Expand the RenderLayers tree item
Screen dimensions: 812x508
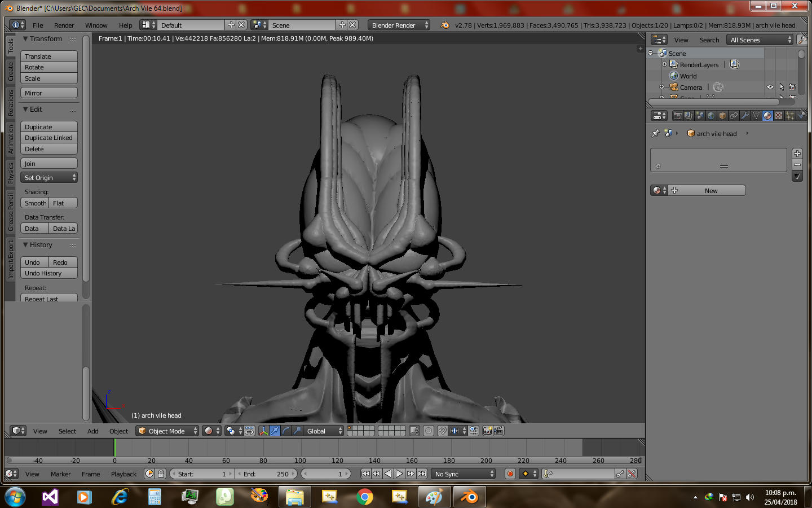(664, 64)
